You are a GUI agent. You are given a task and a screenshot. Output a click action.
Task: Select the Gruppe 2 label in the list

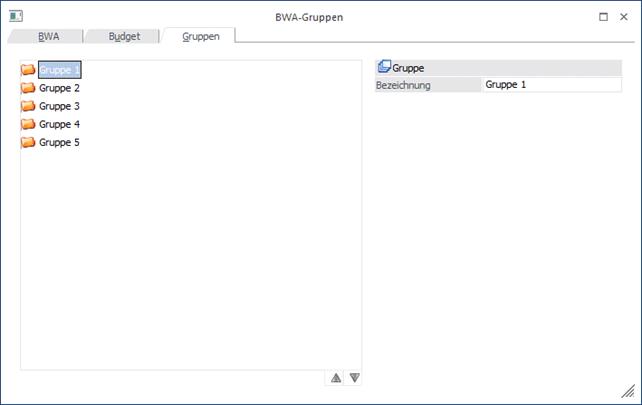click(x=59, y=88)
